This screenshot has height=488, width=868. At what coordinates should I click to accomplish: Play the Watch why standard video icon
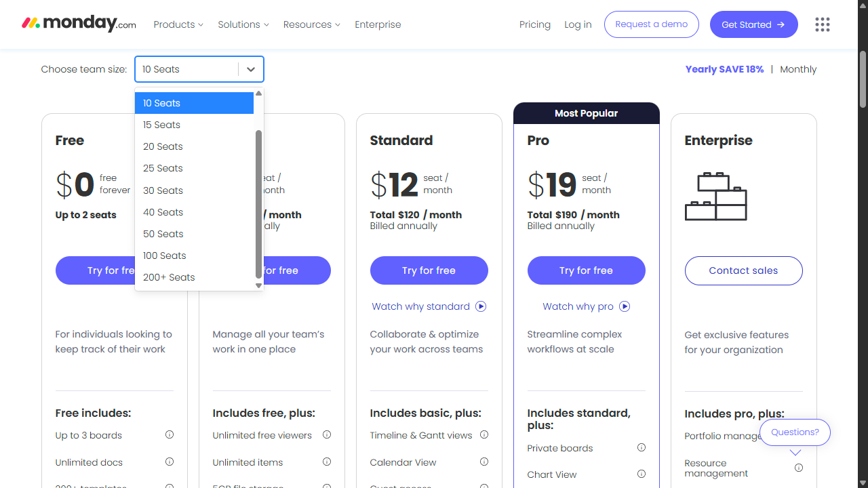tap(481, 306)
